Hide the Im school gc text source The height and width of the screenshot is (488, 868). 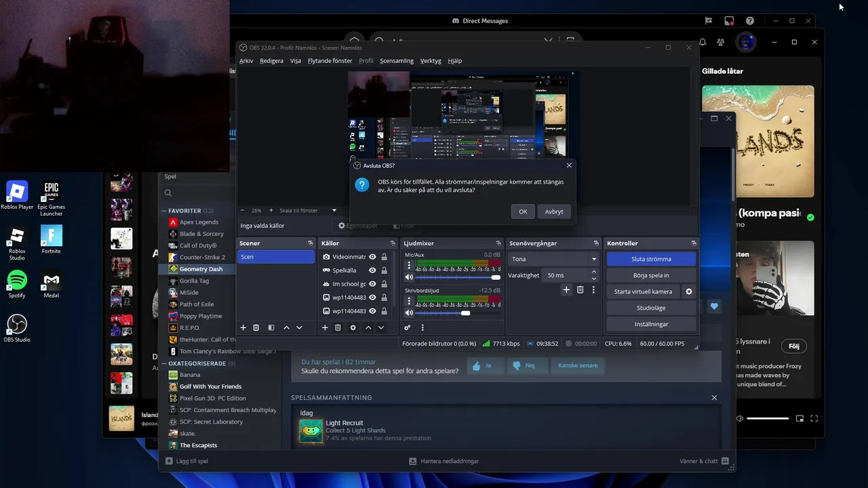pyautogui.click(x=372, y=284)
